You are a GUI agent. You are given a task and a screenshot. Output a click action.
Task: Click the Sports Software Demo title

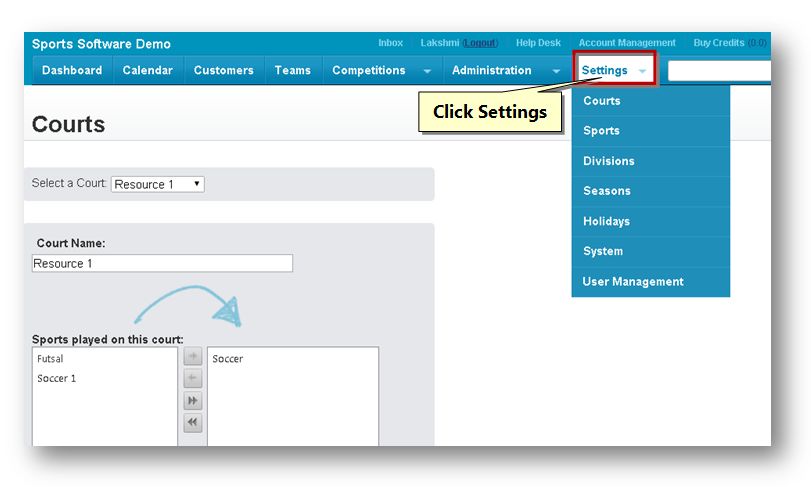(101, 44)
